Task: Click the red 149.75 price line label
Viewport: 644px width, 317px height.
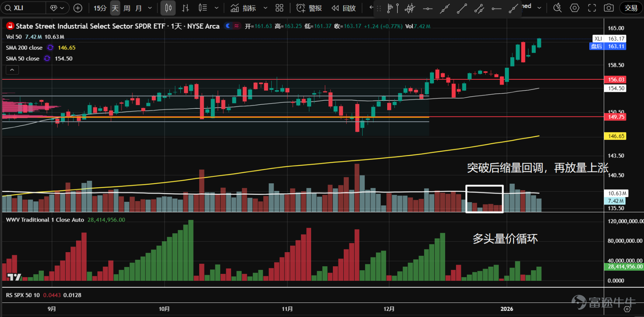Action: point(615,117)
